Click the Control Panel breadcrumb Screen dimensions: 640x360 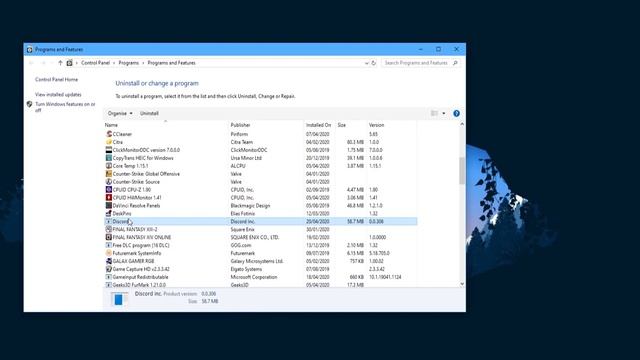click(96, 63)
